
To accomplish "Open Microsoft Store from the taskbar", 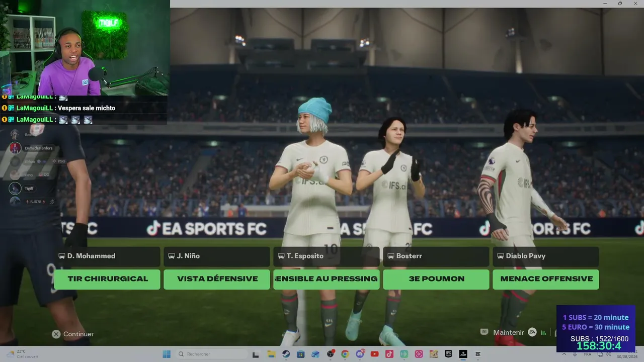I will pos(300,354).
